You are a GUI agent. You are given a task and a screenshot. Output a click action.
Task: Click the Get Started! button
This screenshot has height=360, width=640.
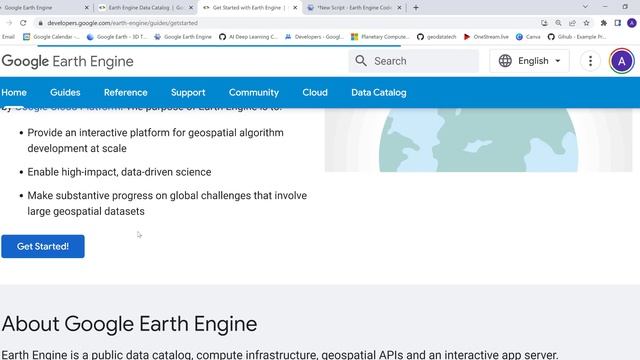coord(43,246)
